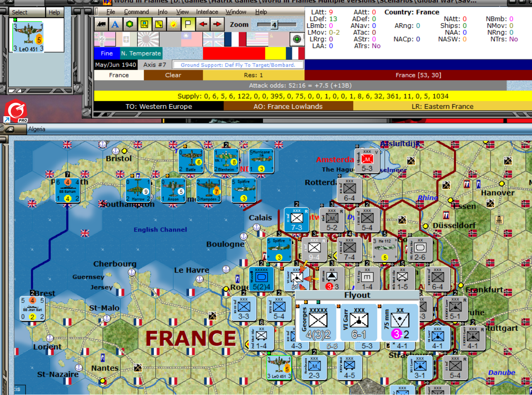Select the Chinese flag in country bar

click(192, 39)
